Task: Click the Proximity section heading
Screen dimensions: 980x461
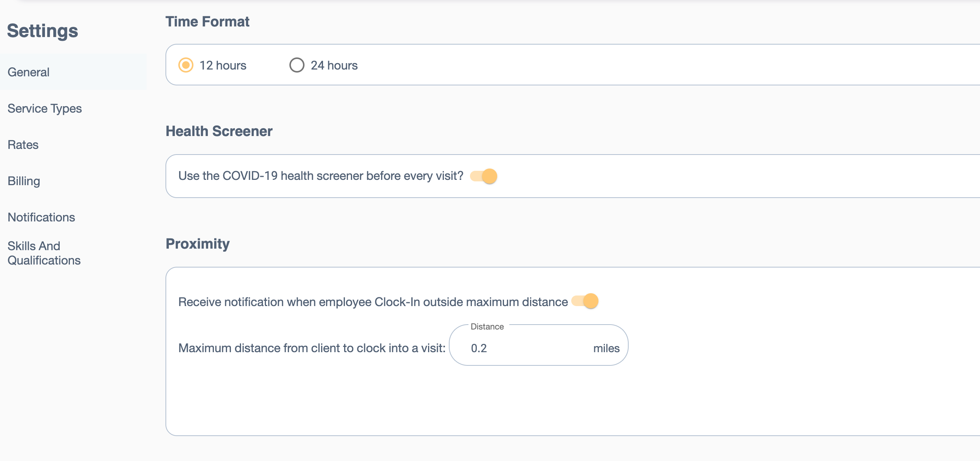Action: (198, 244)
